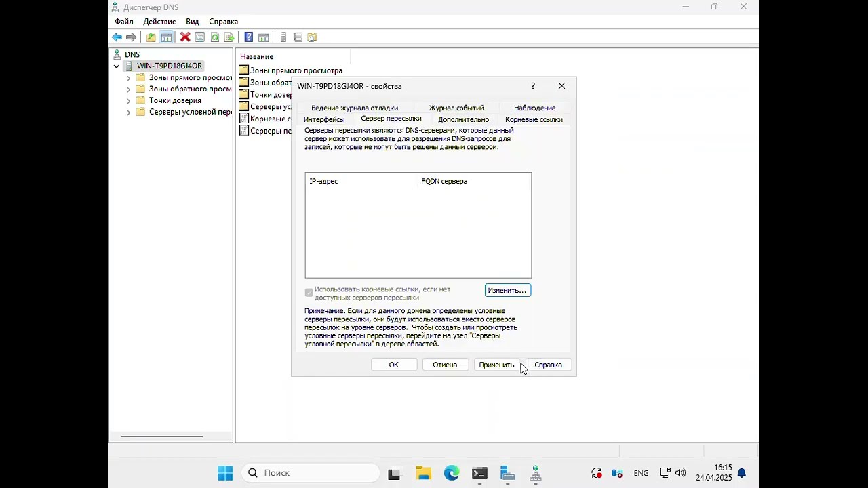Open Properties via the toolbar icon
This screenshot has height=488, width=868.
200,37
